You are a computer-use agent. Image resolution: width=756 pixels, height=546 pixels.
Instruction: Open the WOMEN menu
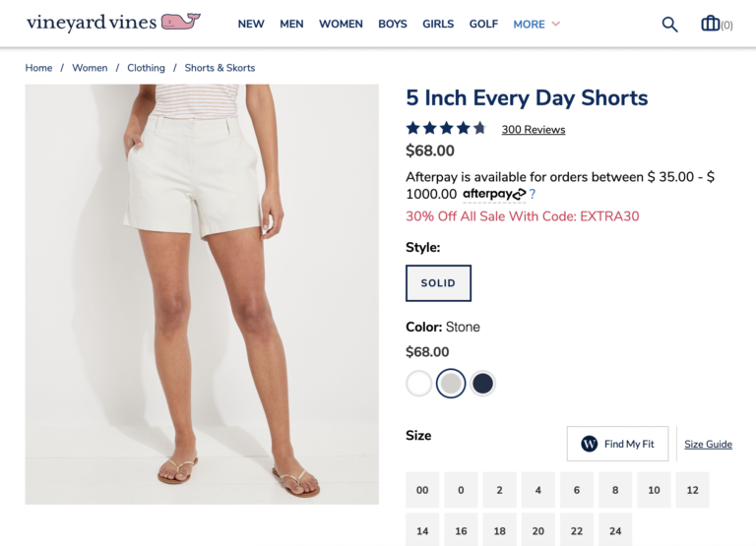(x=341, y=24)
